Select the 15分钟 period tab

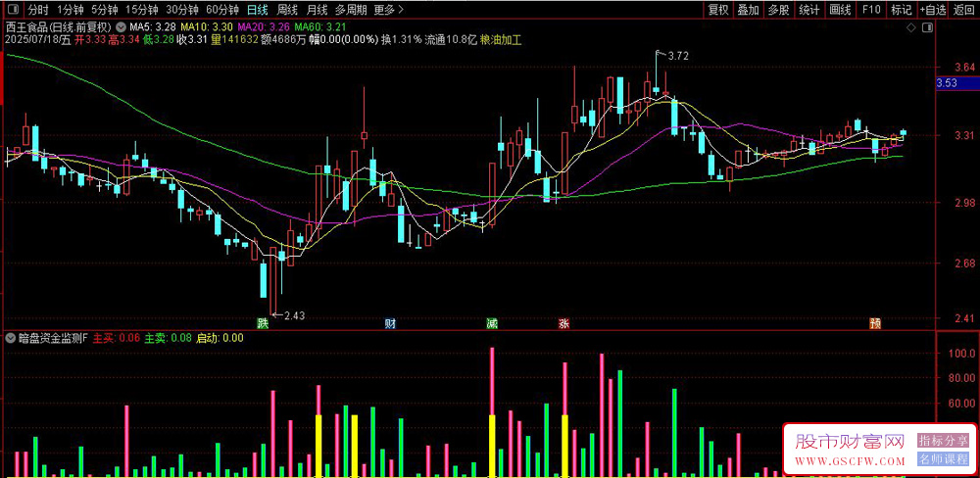point(141,10)
